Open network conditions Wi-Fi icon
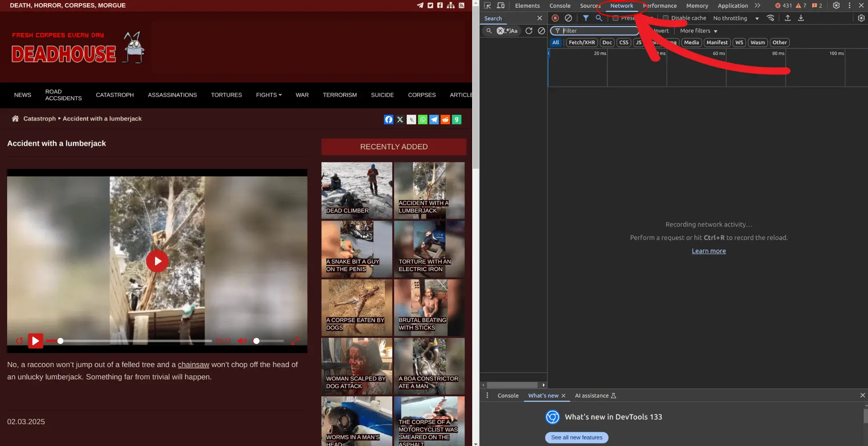Viewport: 868px width, 446px height. (x=770, y=18)
